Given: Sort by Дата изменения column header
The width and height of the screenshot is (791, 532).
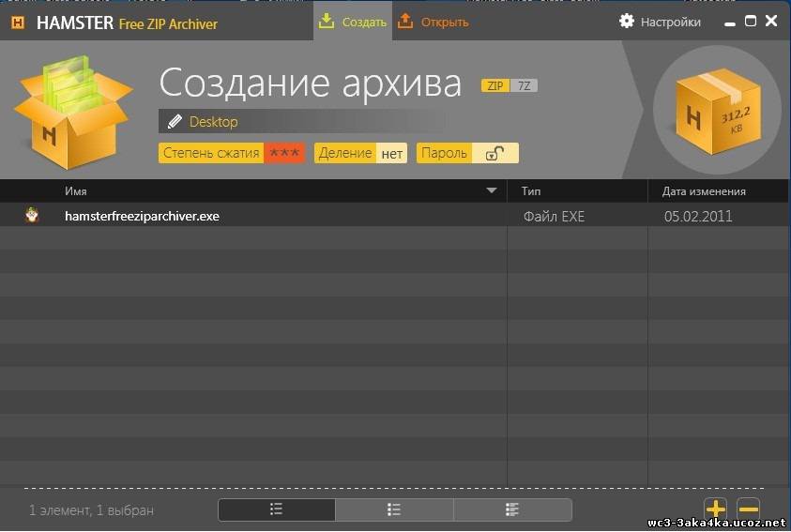Looking at the screenshot, I should (704, 191).
